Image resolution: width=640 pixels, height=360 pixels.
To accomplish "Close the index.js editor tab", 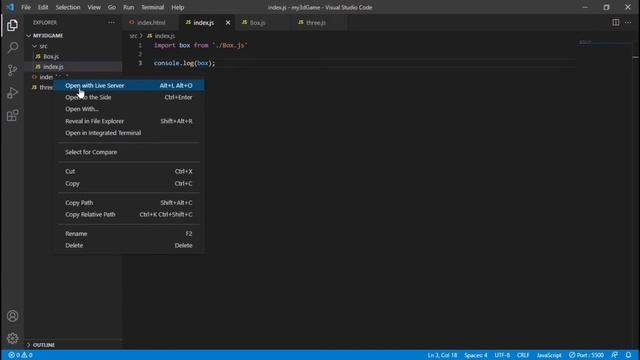I will point(228,23).
